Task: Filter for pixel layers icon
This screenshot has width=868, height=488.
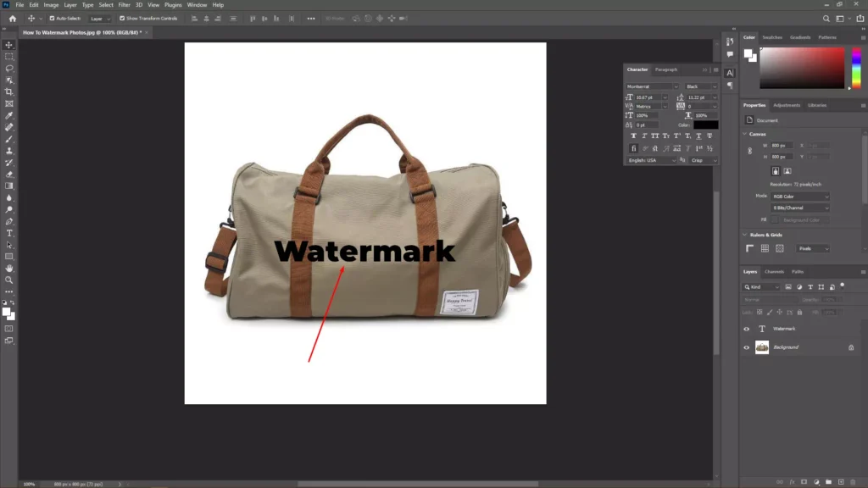Action: click(x=788, y=287)
